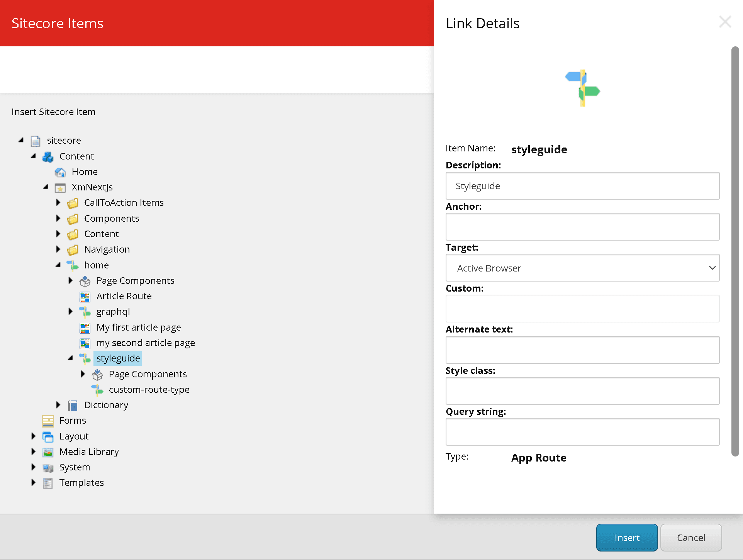Select the styleguide tree item label

(118, 358)
